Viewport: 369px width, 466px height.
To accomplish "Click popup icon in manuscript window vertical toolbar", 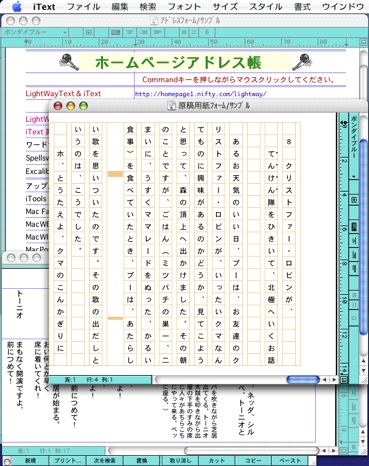I will click(354, 200).
